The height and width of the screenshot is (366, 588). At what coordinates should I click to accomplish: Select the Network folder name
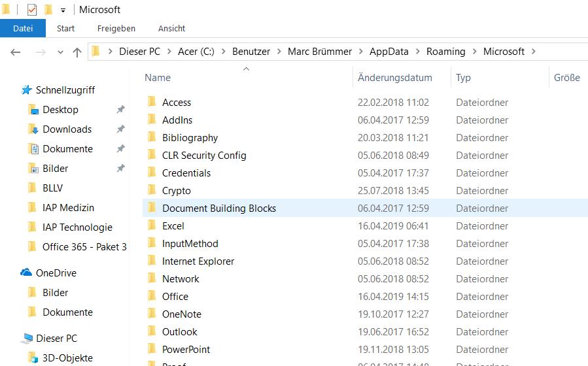click(x=181, y=279)
